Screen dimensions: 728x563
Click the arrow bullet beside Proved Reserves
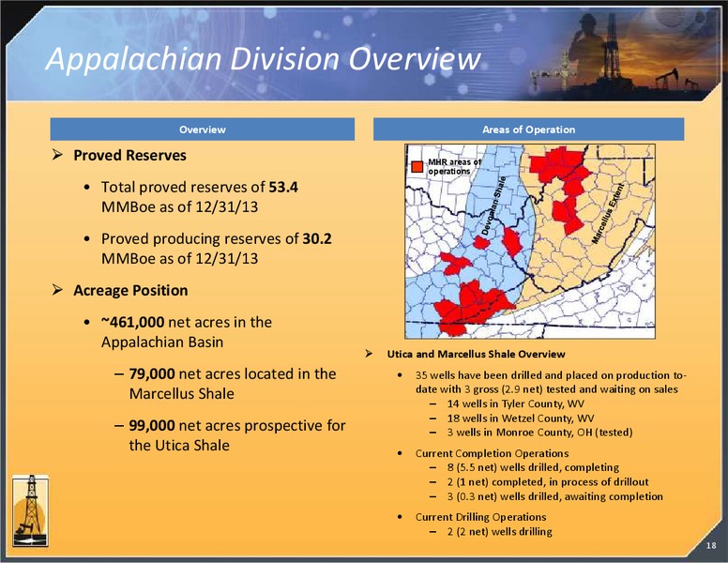(57, 155)
